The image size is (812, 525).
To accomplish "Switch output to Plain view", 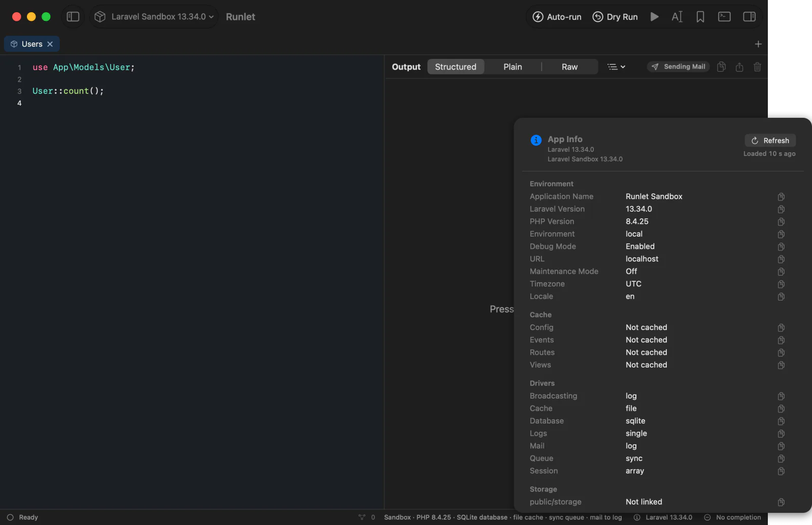I will 513,67.
